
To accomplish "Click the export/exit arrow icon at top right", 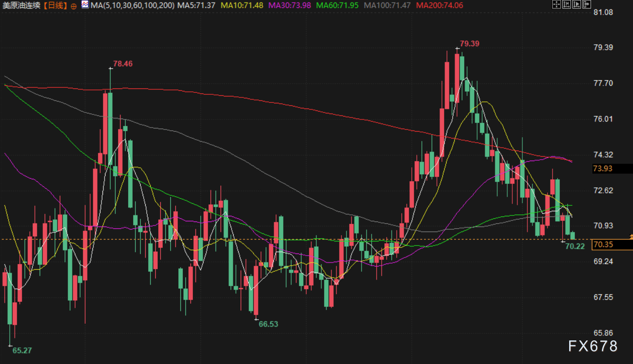I will coord(586,6).
